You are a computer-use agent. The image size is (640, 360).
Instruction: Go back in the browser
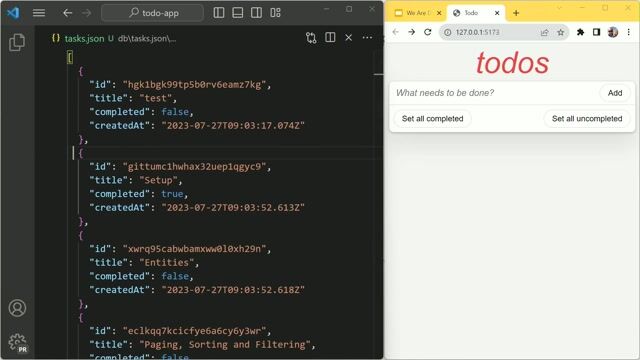point(396,32)
